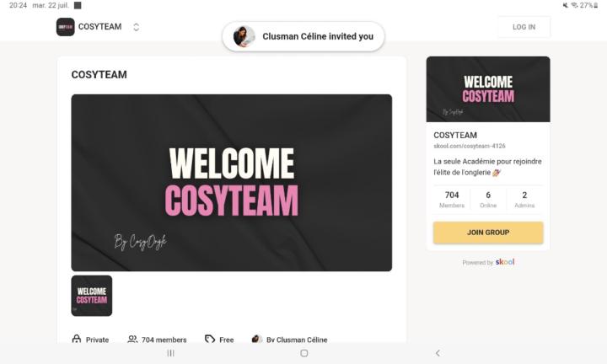Open the Clusman Céline invited you banner
The image size is (607, 364).
[x=303, y=36]
